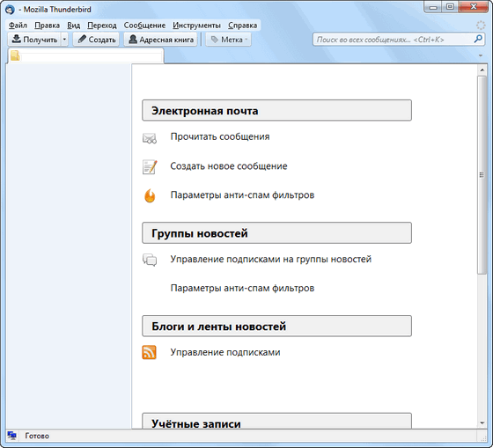
Task: Open the Файл menu
Action: 18,26
